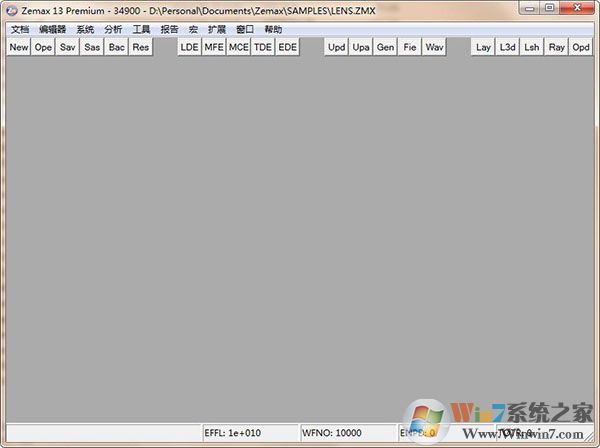The height and width of the screenshot is (448, 600).
Task: Show the Lsh shaded layout
Action: 532,47
